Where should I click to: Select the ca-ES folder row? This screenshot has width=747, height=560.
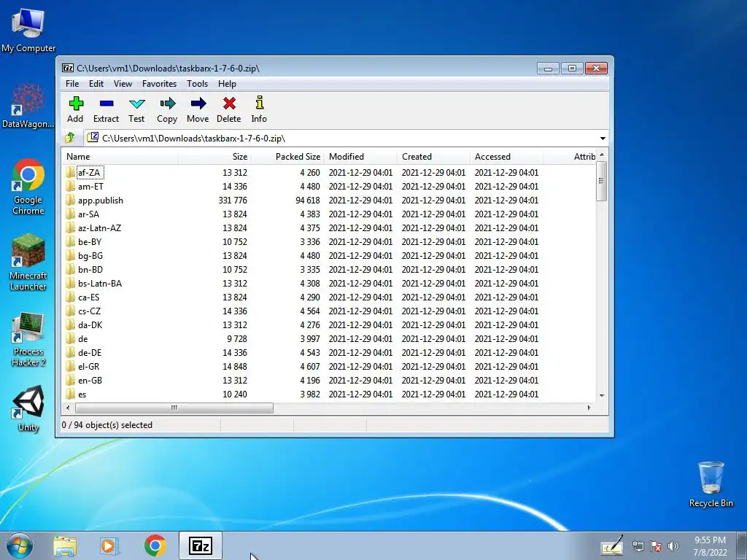click(x=329, y=297)
